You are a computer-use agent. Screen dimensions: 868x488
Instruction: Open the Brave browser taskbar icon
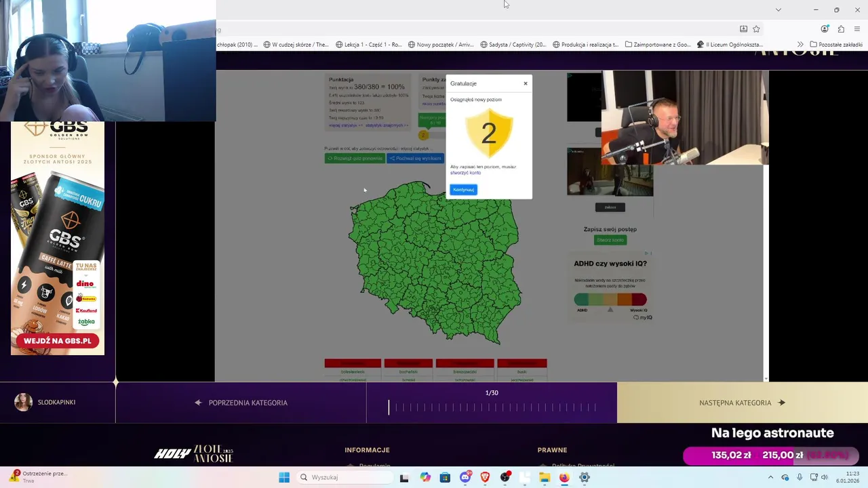click(x=485, y=477)
